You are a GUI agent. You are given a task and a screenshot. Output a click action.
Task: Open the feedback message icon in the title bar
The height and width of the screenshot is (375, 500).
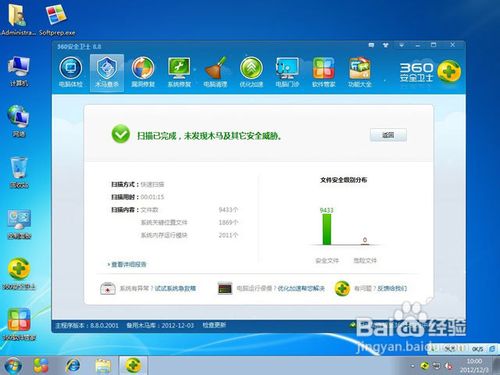(371, 45)
